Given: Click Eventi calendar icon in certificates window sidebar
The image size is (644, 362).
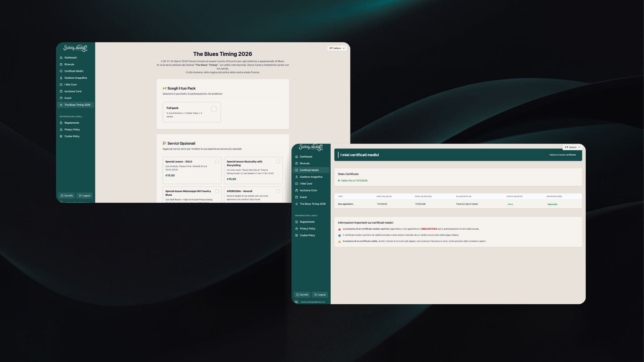Looking at the screenshot, I should [297, 197].
